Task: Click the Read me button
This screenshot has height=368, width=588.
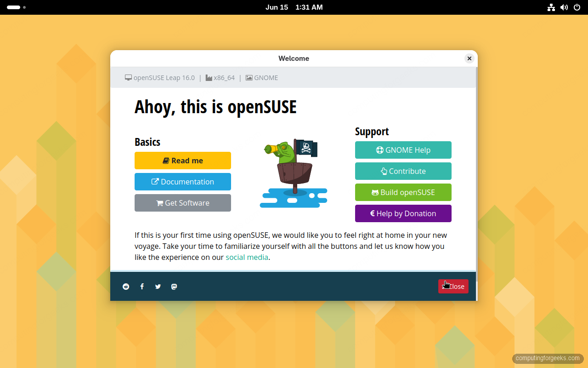Action: 183,161
